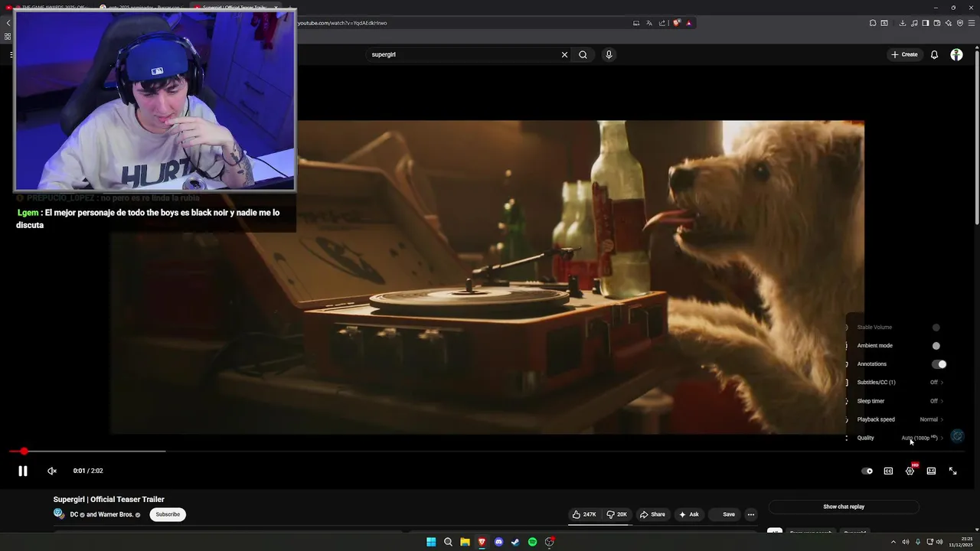Show chat replay
The image size is (980, 551).
click(x=844, y=507)
